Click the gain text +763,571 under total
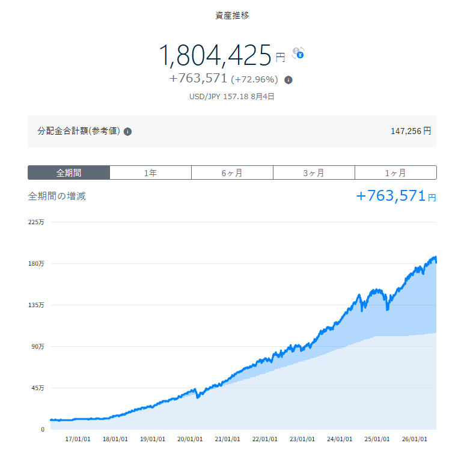 (198, 78)
